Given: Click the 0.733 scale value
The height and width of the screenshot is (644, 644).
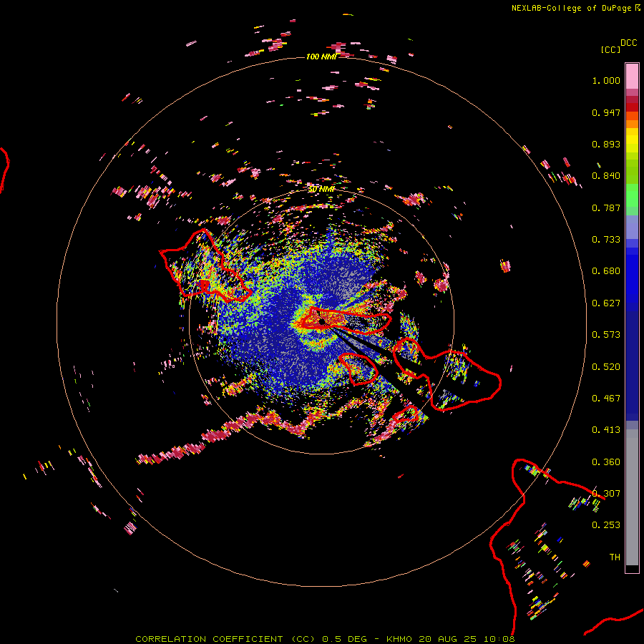Looking at the screenshot, I should 606,240.
